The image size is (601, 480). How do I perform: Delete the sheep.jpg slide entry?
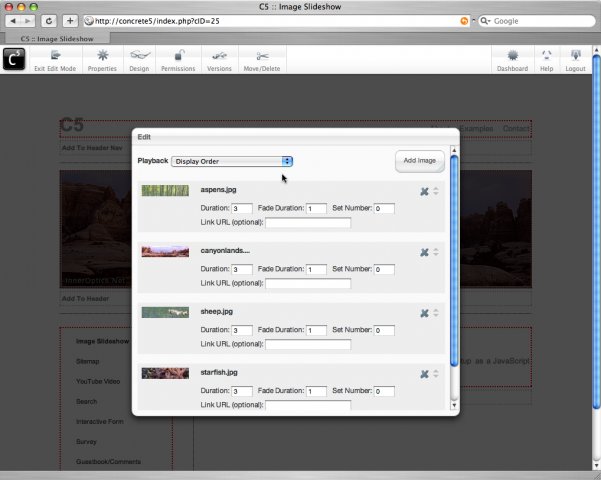(424, 314)
